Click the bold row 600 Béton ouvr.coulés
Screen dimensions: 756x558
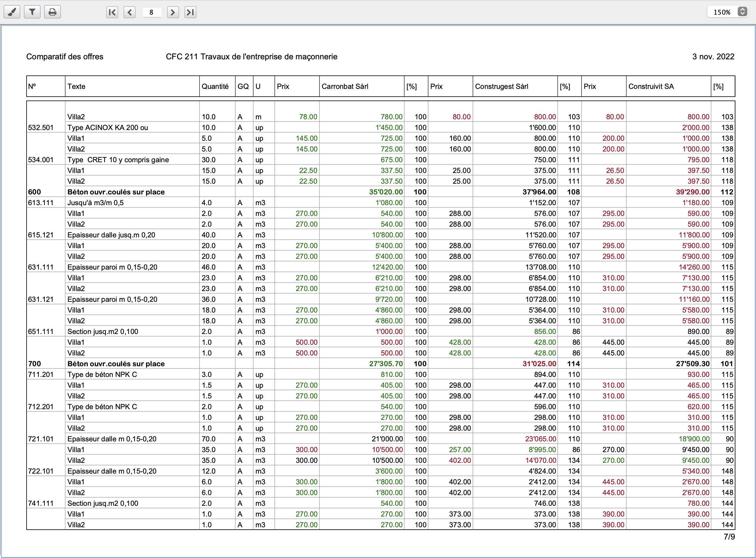pos(116,192)
